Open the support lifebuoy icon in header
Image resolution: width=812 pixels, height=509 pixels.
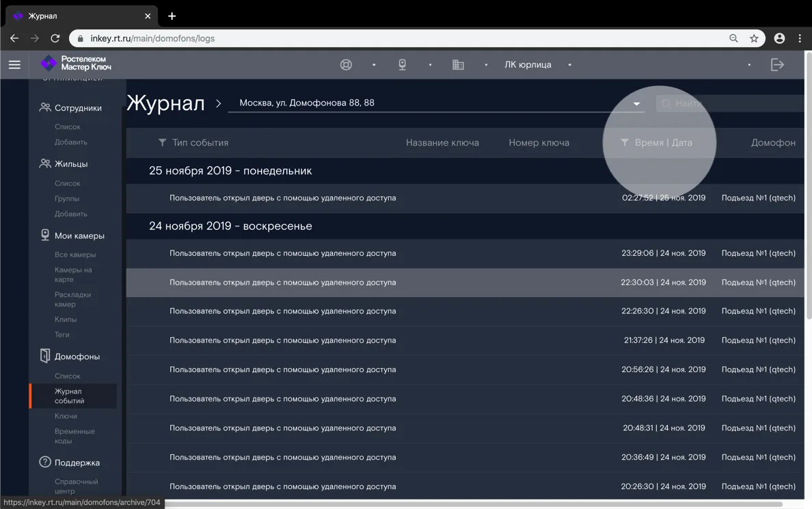(x=346, y=65)
